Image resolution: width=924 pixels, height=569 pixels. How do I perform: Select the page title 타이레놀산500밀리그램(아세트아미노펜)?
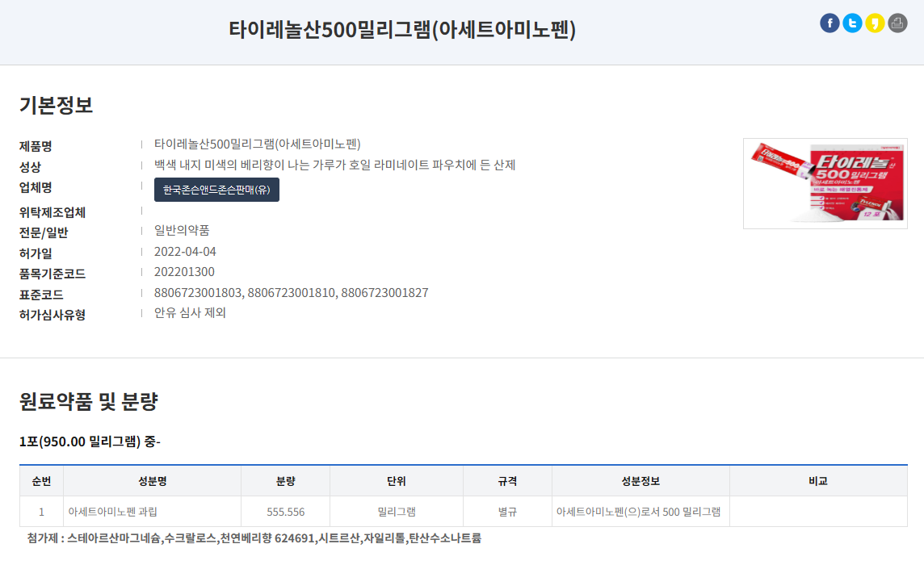click(402, 29)
